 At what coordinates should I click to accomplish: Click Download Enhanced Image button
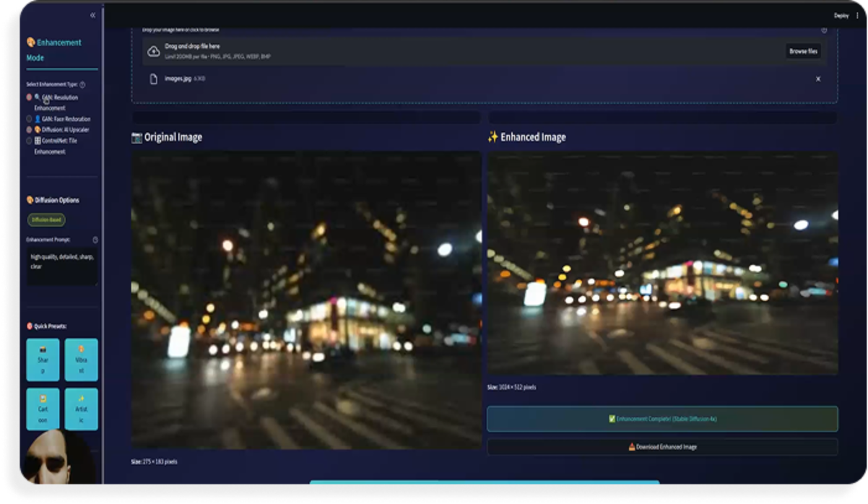(x=662, y=447)
